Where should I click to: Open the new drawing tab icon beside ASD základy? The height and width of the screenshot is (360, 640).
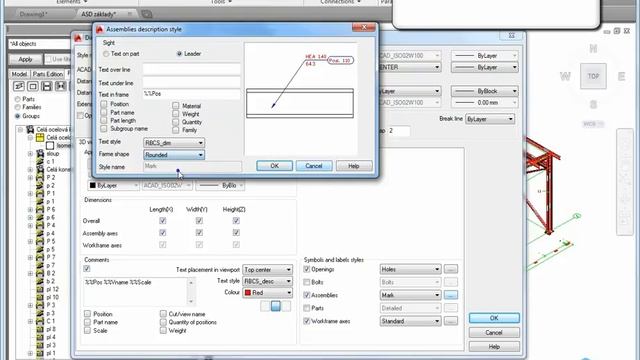click(147, 14)
